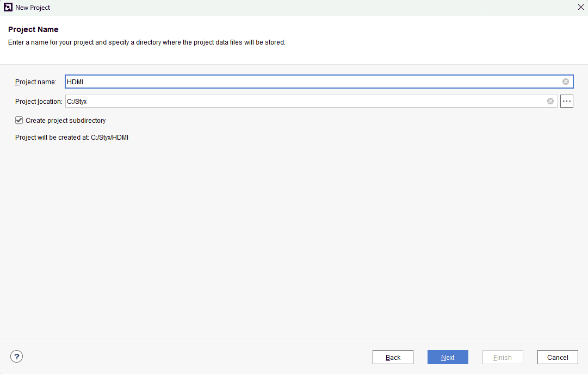588x374 pixels.
Task: Click the Vivado logo in title bar
Action: 8,8
